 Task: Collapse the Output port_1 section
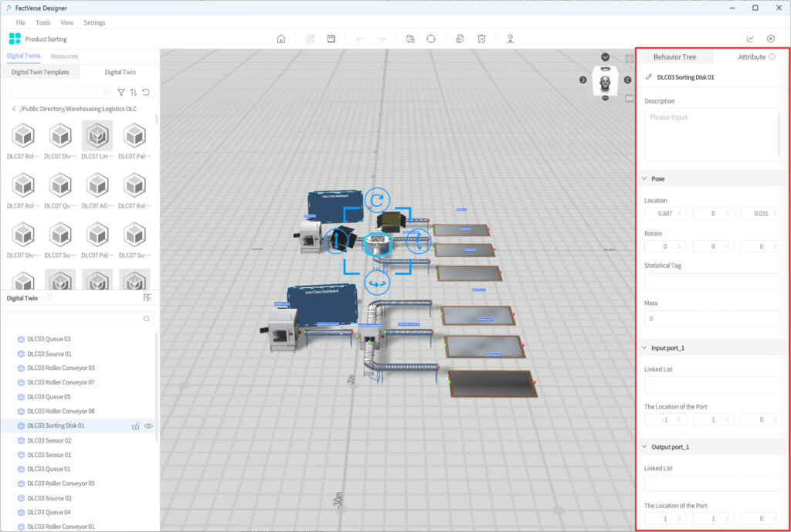[x=645, y=447]
